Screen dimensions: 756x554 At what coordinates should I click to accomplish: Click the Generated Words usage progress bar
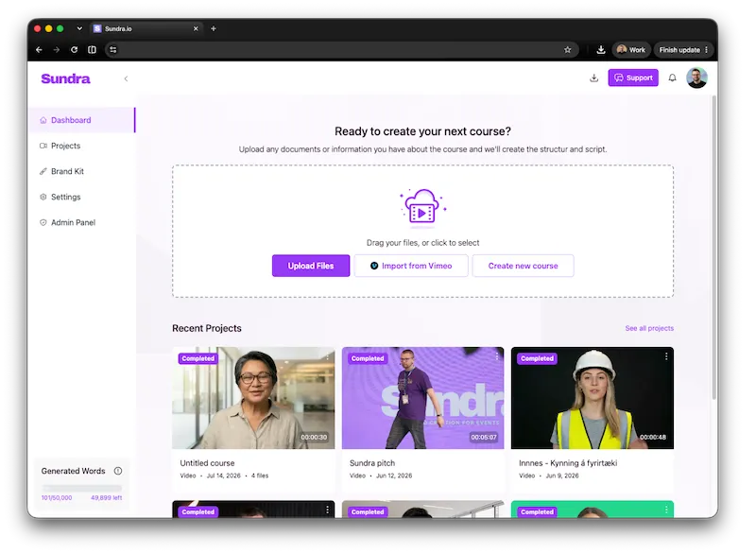pos(81,488)
